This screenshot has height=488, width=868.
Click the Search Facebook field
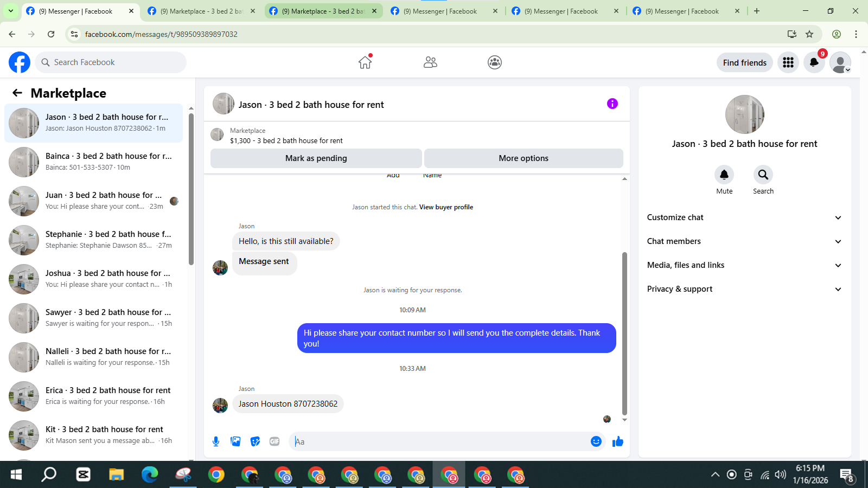point(111,62)
